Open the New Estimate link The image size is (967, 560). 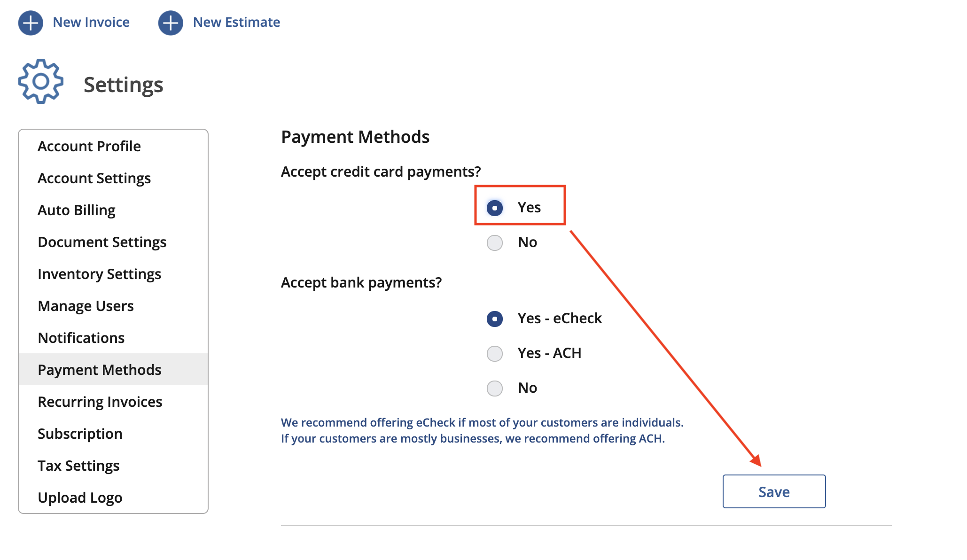[236, 22]
